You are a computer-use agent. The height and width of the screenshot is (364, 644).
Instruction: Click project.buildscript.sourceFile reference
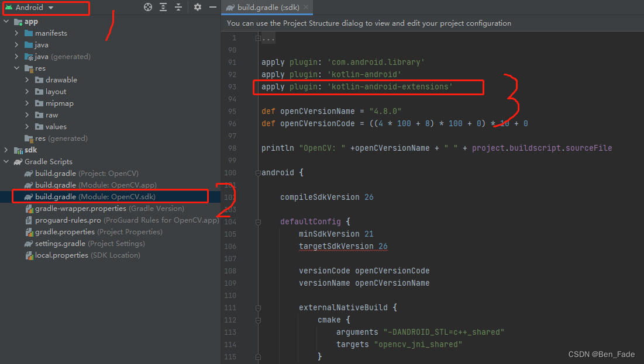[x=542, y=148]
